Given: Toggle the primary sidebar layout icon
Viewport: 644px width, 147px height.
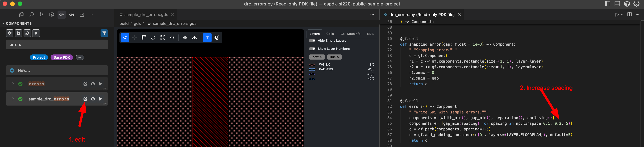Looking at the screenshot, I should [607, 4].
